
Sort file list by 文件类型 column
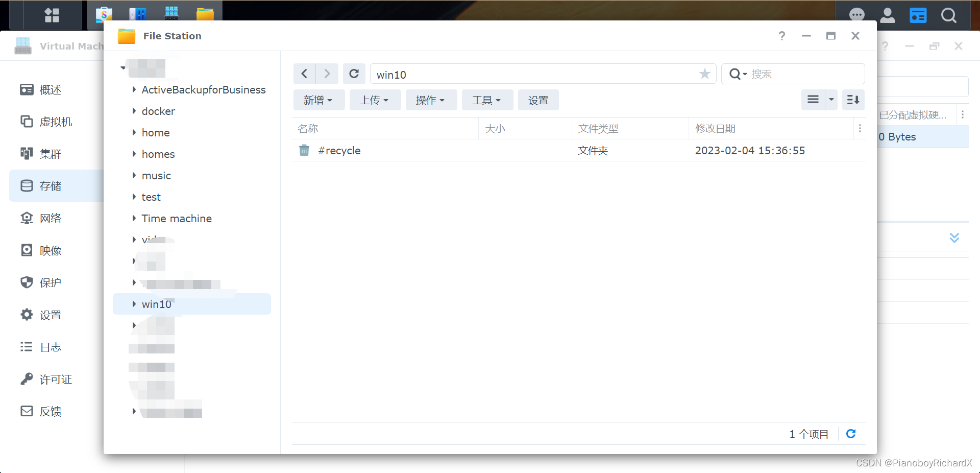(x=630, y=129)
